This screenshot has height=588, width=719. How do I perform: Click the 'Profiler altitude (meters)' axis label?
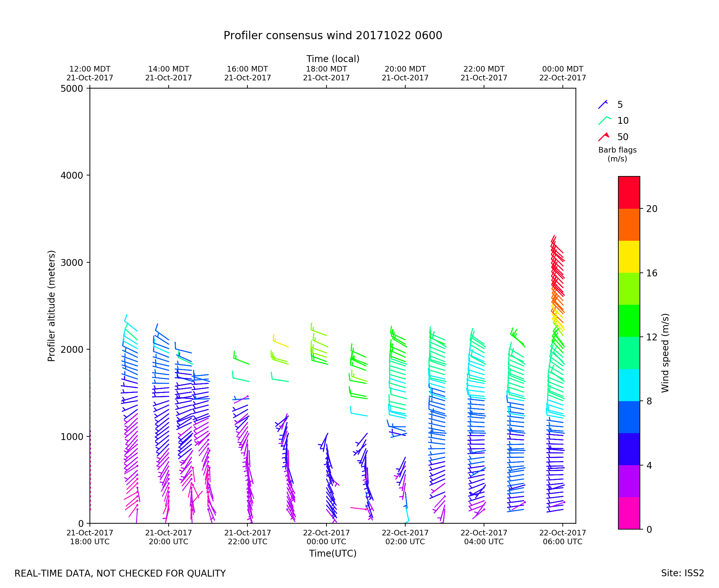coord(51,306)
